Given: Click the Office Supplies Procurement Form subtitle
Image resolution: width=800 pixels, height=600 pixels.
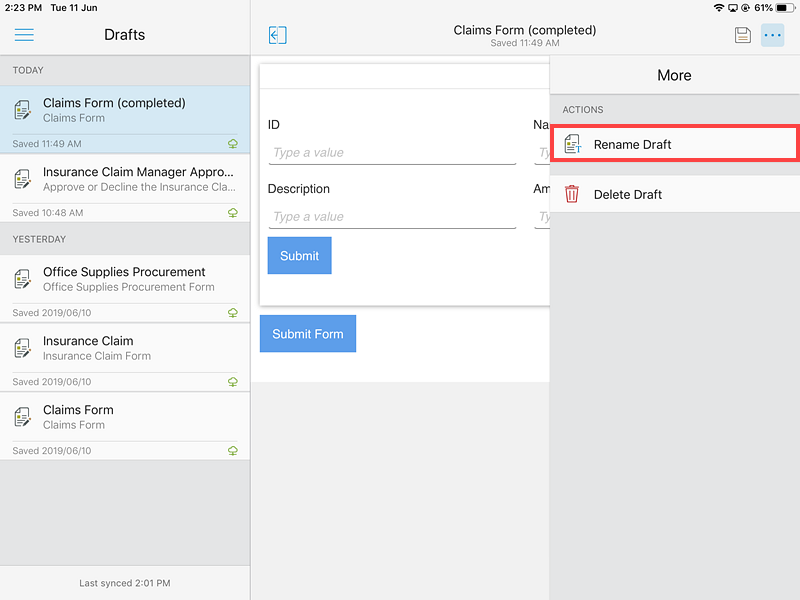Looking at the screenshot, I should pos(129,287).
